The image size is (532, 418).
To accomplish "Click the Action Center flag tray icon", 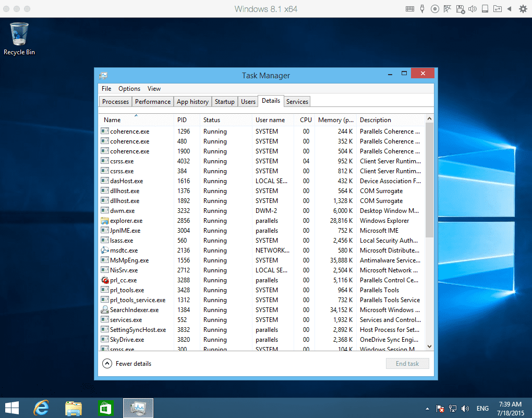I will [440, 409].
